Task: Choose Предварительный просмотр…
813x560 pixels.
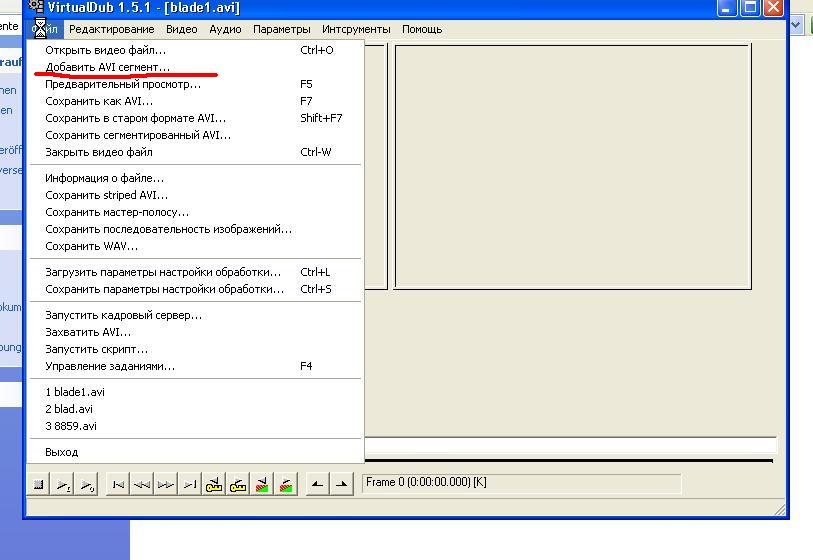Action: coord(195,84)
